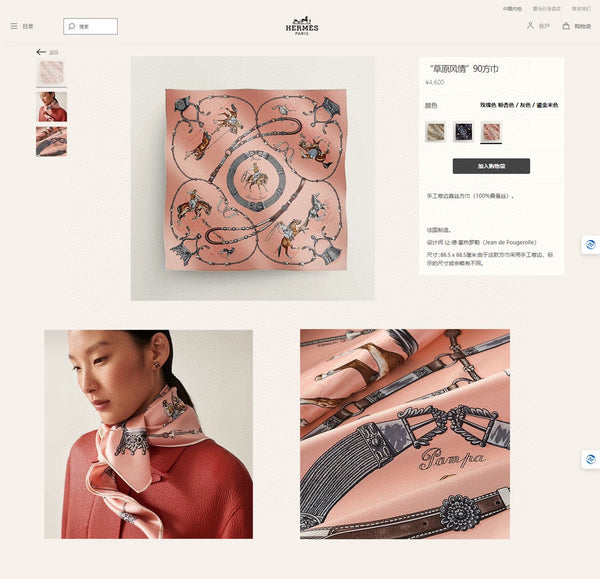Open the hamburger menu icon

pos(14,26)
